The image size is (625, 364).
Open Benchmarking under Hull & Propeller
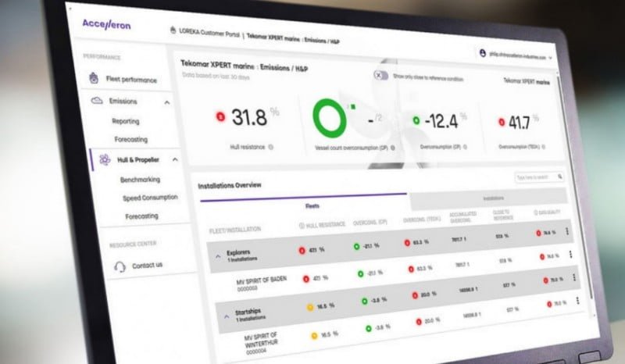point(140,180)
